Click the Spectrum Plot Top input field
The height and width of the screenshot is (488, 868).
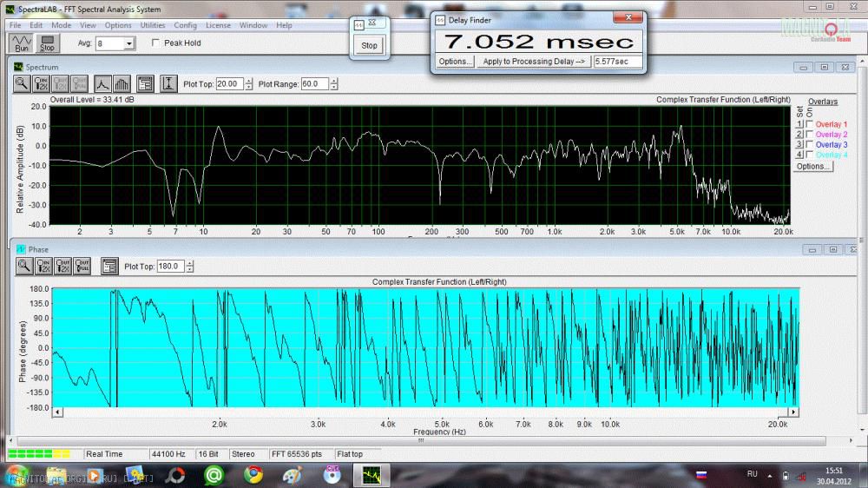tap(230, 83)
